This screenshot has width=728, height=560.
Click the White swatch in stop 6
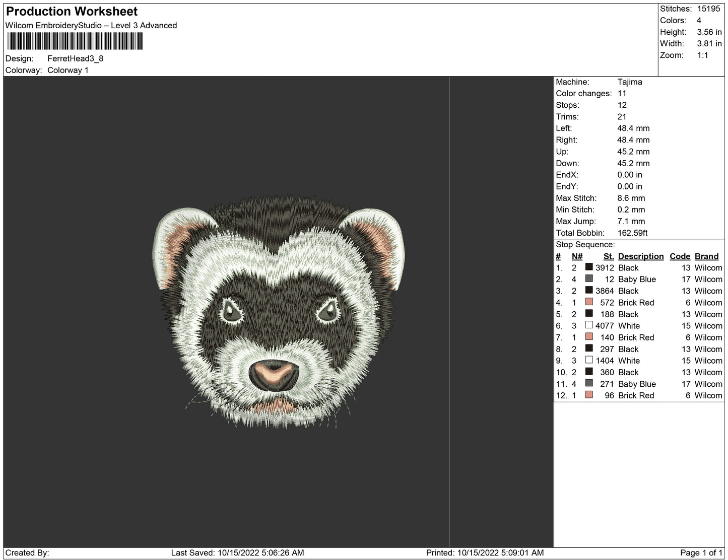pos(588,325)
